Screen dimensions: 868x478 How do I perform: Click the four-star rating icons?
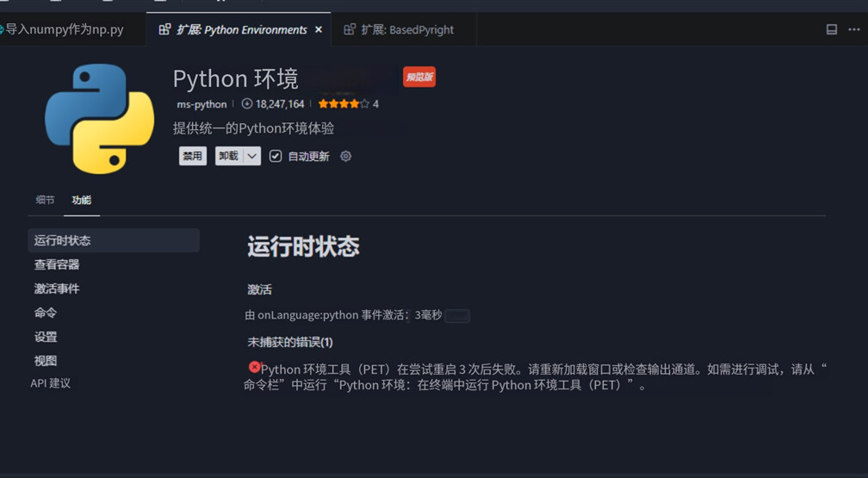point(344,104)
